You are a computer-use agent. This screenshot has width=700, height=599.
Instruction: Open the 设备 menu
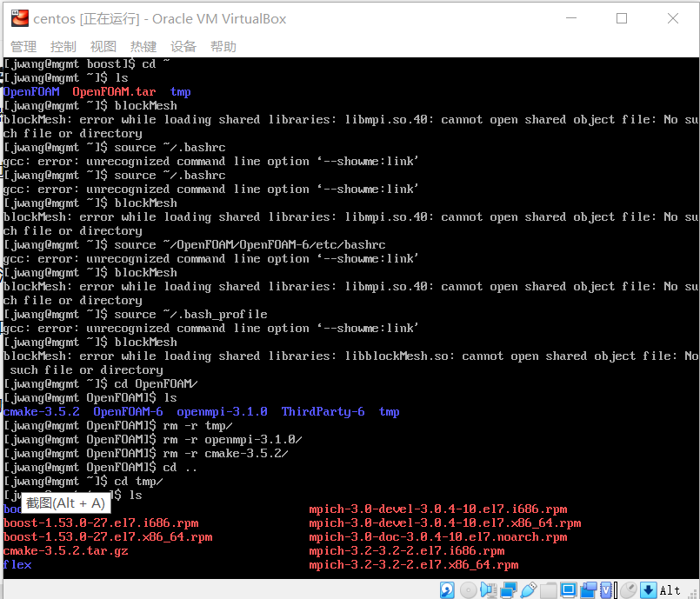pos(183,46)
